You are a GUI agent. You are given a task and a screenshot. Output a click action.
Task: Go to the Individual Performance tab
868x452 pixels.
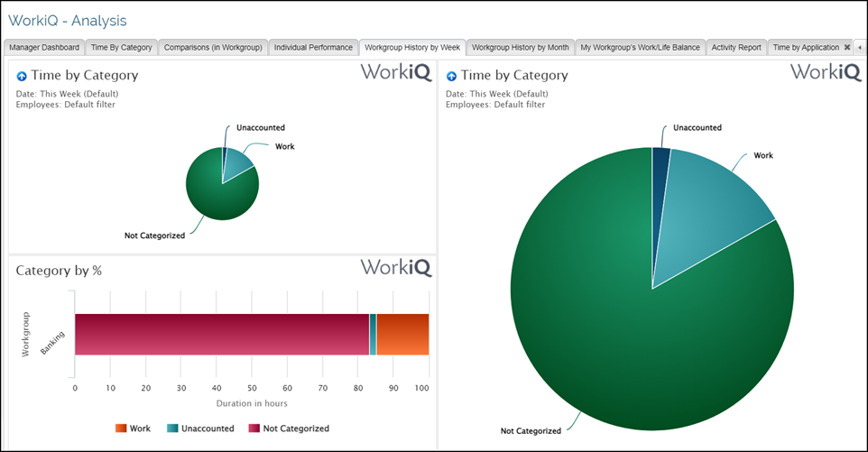pyautogui.click(x=313, y=48)
